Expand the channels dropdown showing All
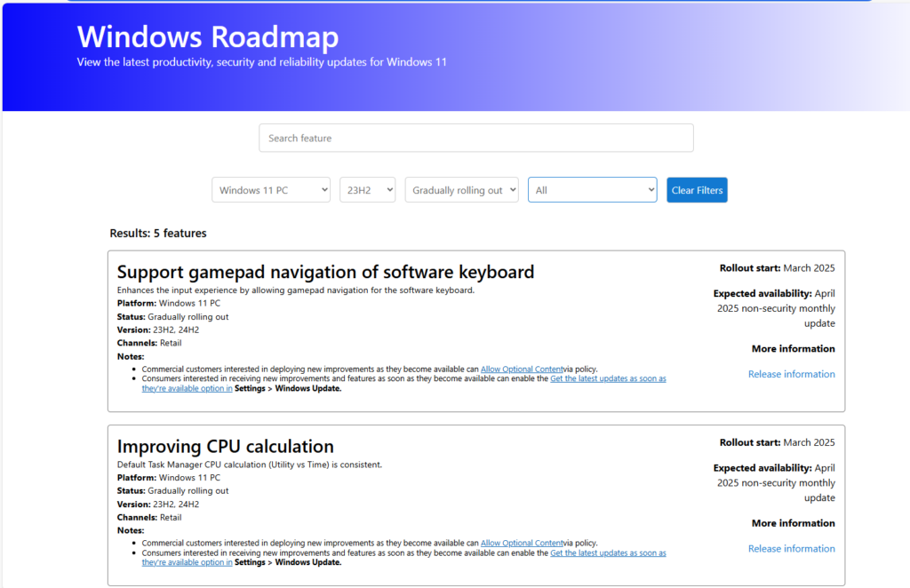The image size is (910, 588). click(x=592, y=189)
